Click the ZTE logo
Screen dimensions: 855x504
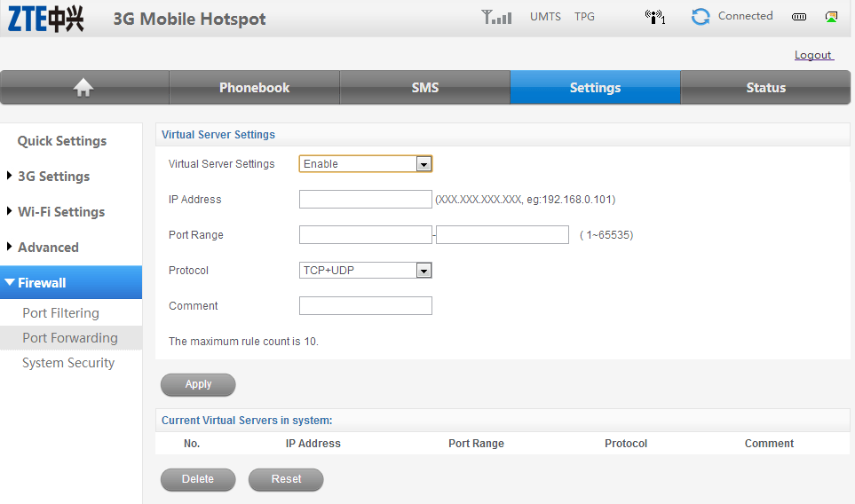[46, 19]
